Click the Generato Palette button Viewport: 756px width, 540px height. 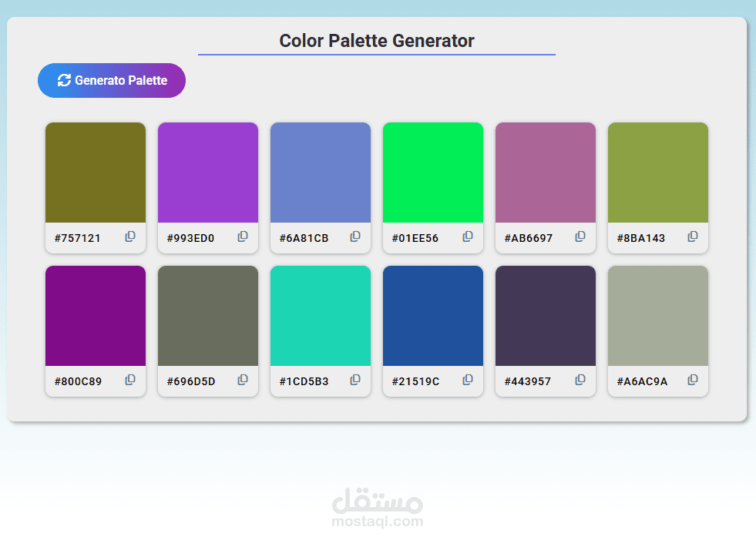[x=112, y=80]
